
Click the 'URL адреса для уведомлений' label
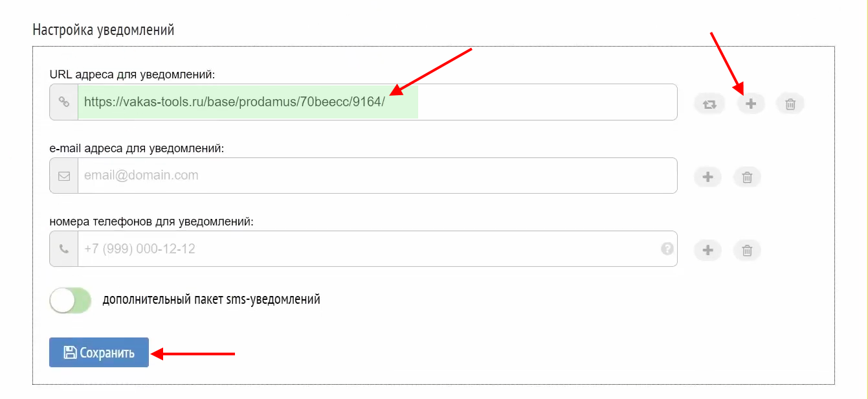(x=132, y=74)
